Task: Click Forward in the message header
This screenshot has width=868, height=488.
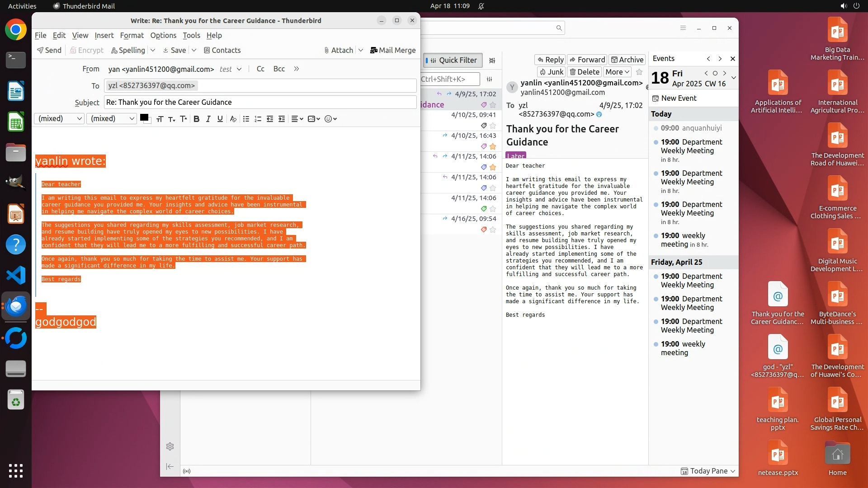Action: pyautogui.click(x=587, y=60)
